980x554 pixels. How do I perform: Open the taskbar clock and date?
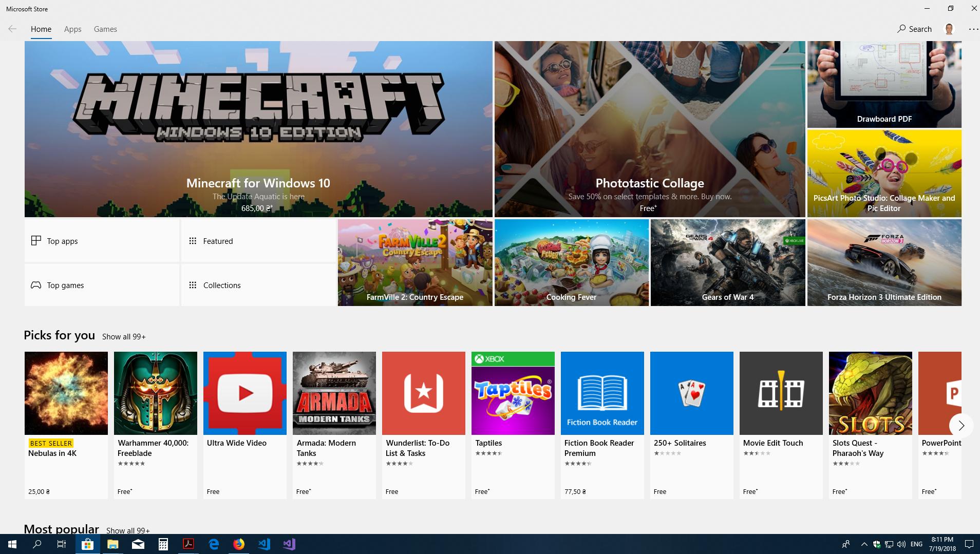click(942, 544)
